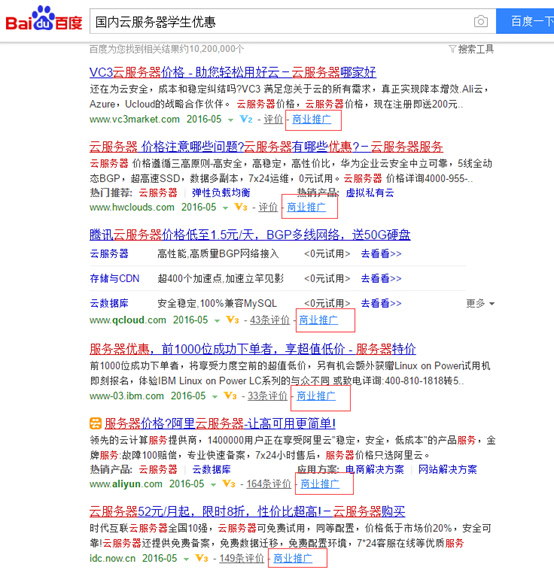The width and height of the screenshot is (554, 570).
Task: Click the orange Aliyun brand icon
Action: pyautogui.click(x=95, y=424)
